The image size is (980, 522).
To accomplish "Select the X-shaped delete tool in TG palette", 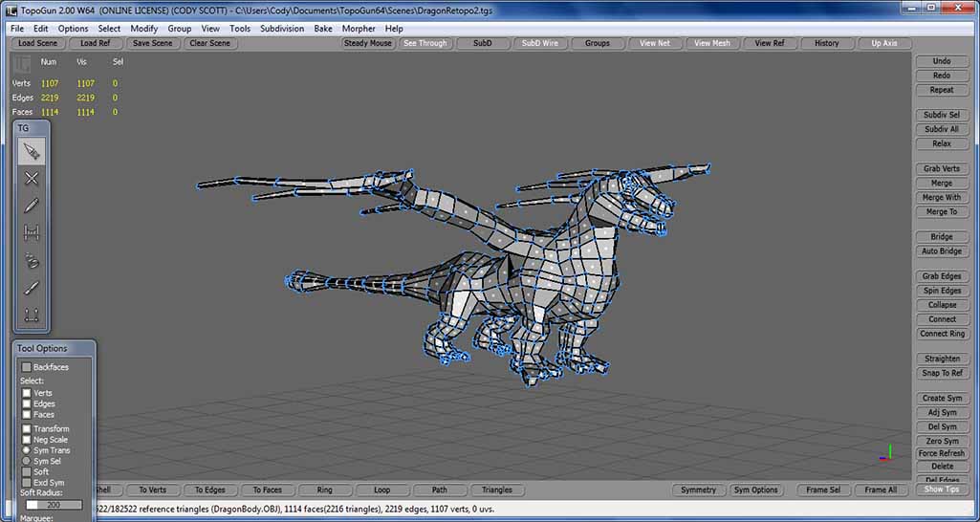I will [x=32, y=178].
